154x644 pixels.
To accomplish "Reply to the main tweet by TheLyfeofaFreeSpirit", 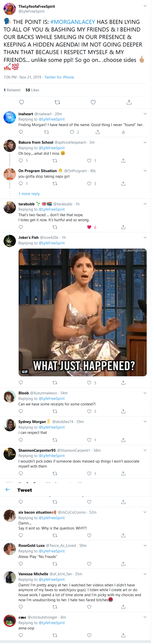I will point(21,102).
